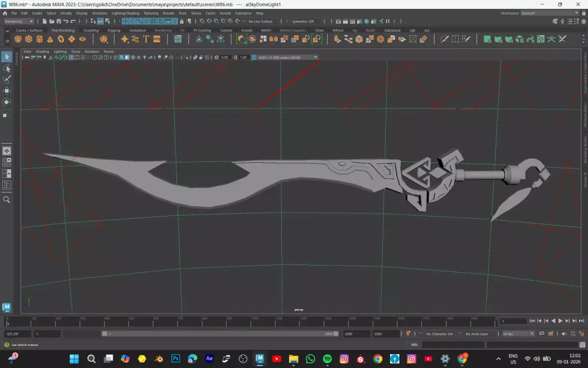Select the Paint Selection tool
This screenshot has width=588, height=368.
7,79
